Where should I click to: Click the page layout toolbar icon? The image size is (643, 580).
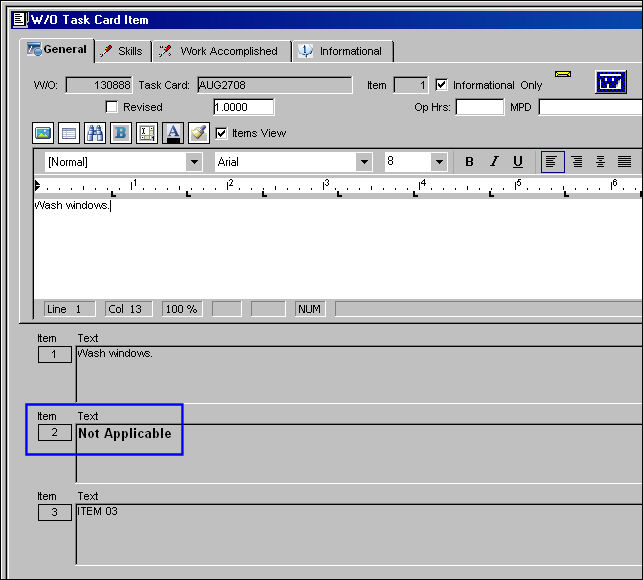(x=147, y=133)
